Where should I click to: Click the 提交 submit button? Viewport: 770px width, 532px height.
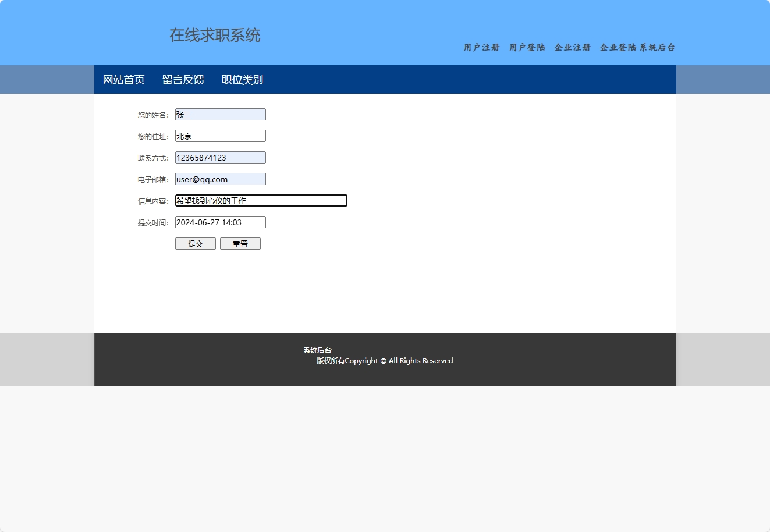pos(195,243)
